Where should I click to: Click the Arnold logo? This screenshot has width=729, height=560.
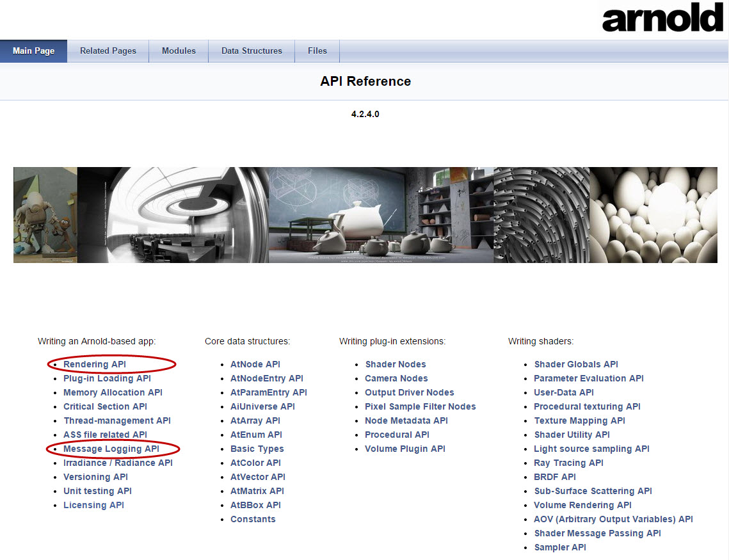(662, 19)
